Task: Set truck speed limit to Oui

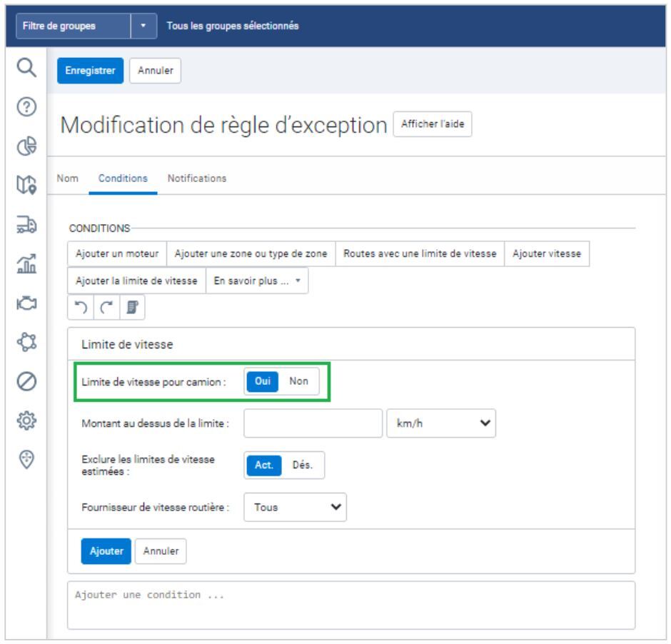Action: tap(262, 381)
